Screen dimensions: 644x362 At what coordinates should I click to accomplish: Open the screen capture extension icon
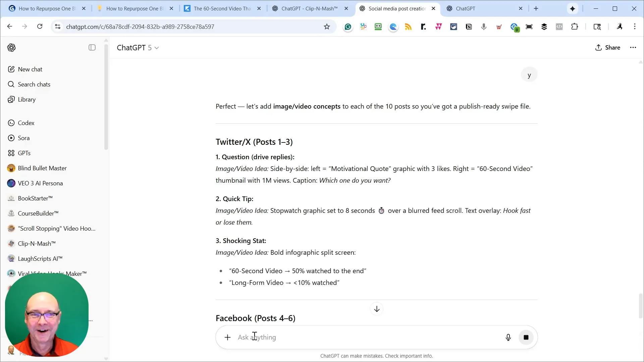click(x=529, y=27)
